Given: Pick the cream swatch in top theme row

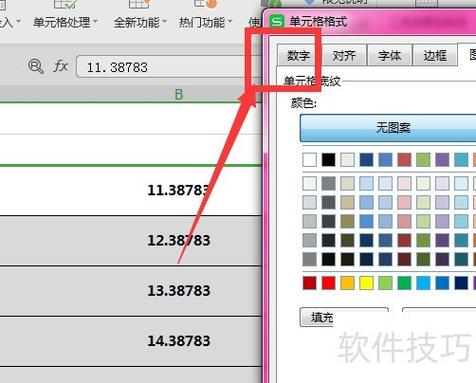Looking at the screenshot, I should coord(347,160).
